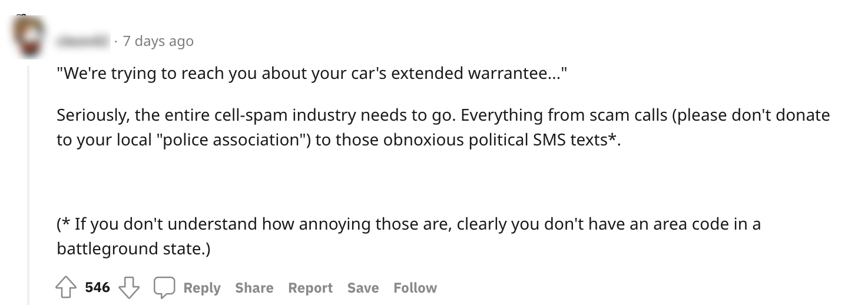Image resolution: width=868 pixels, height=305 pixels.
Task: Share this comment
Action: 254,288
